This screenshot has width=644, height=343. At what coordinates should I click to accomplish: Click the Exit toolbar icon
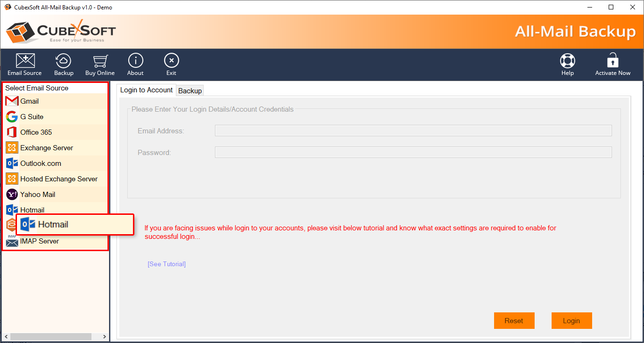(x=171, y=65)
